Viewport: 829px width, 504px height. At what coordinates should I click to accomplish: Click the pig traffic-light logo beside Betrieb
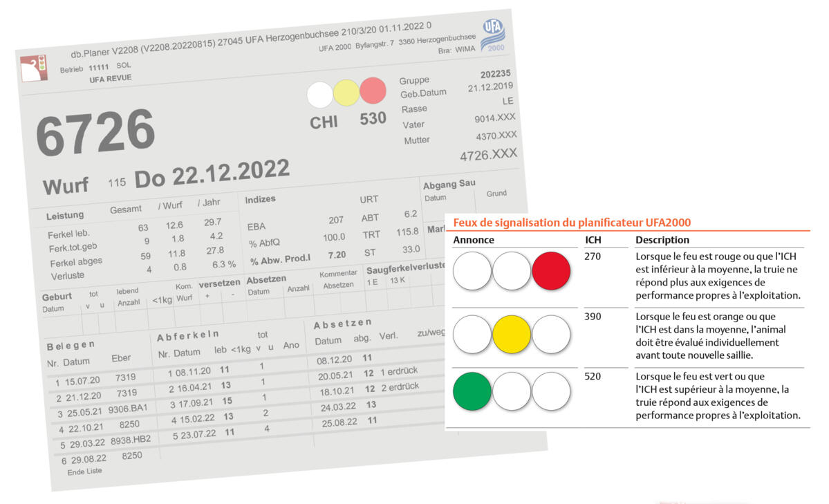35,68
